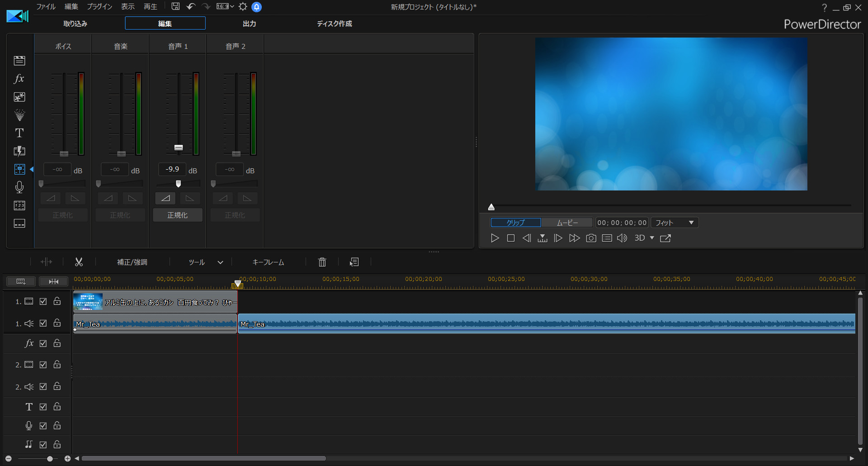This screenshot has width=868, height=466.
Task: Open the Subtitle Room icon
Action: coord(19,223)
